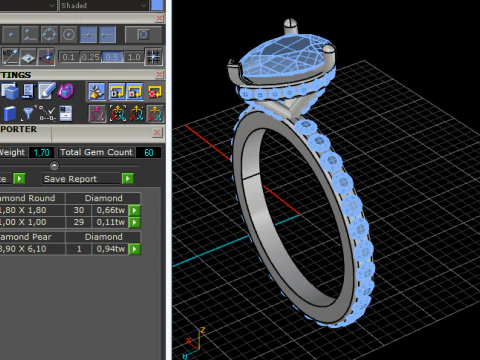Image resolution: width=480 pixels, height=360 pixels.
Task: Click the blue cube window icon
Action: click(x=10, y=92)
